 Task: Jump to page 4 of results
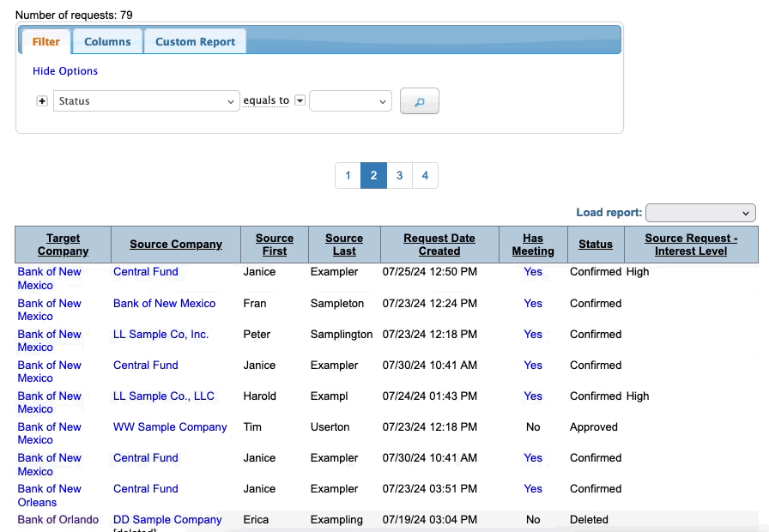tap(425, 176)
